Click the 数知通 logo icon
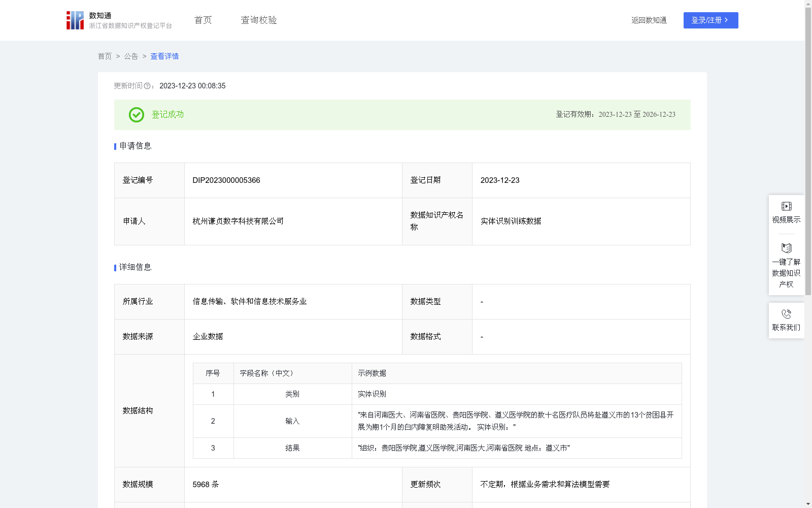This screenshot has width=812, height=508. 75,20
